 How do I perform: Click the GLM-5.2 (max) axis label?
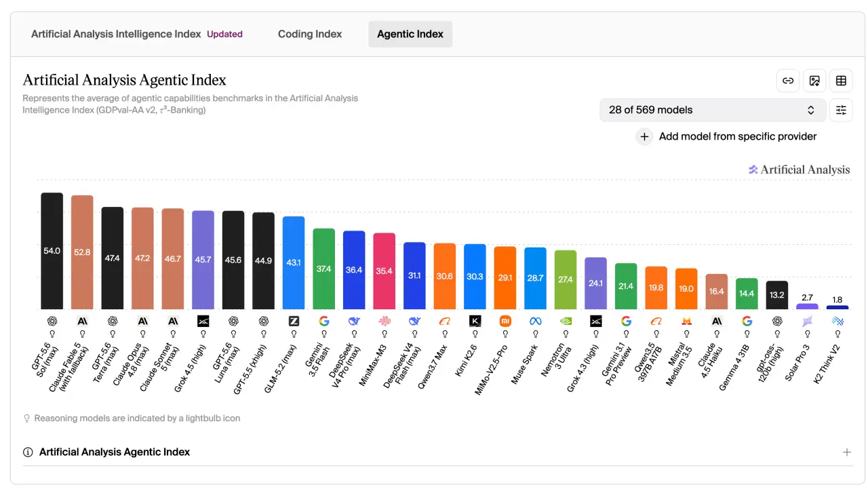tap(279, 368)
